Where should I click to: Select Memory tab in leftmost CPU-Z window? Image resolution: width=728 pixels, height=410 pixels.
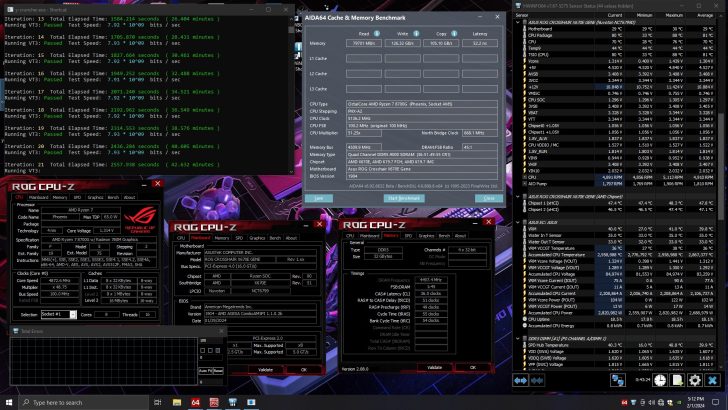pyautogui.click(x=59, y=197)
